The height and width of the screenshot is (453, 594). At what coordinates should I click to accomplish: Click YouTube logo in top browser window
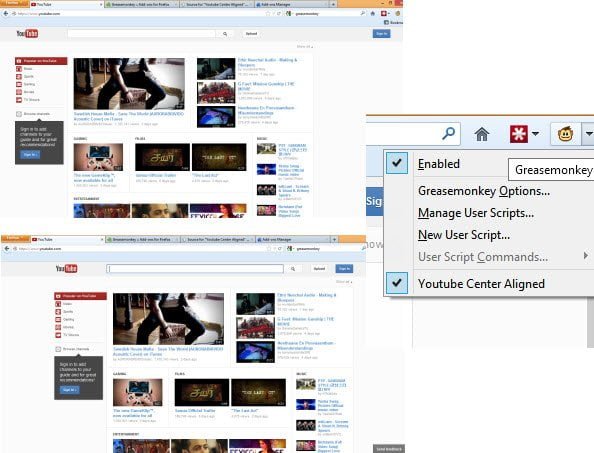[27, 34]
